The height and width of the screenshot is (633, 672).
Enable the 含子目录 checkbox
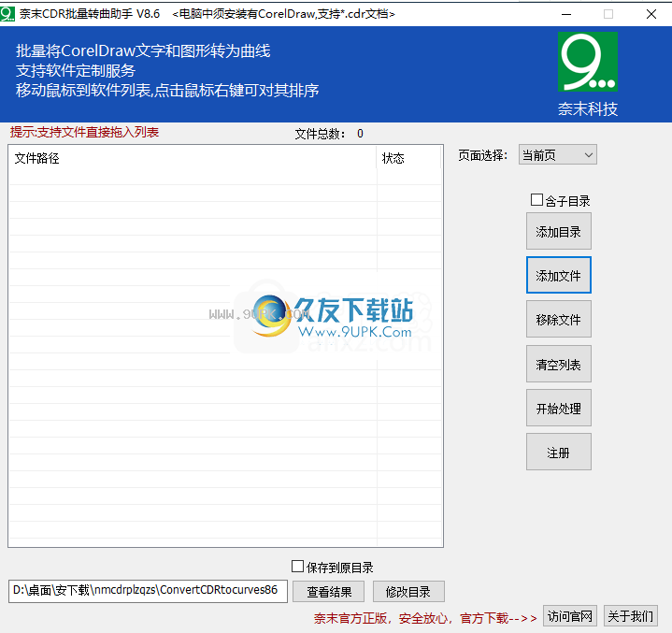536,200
